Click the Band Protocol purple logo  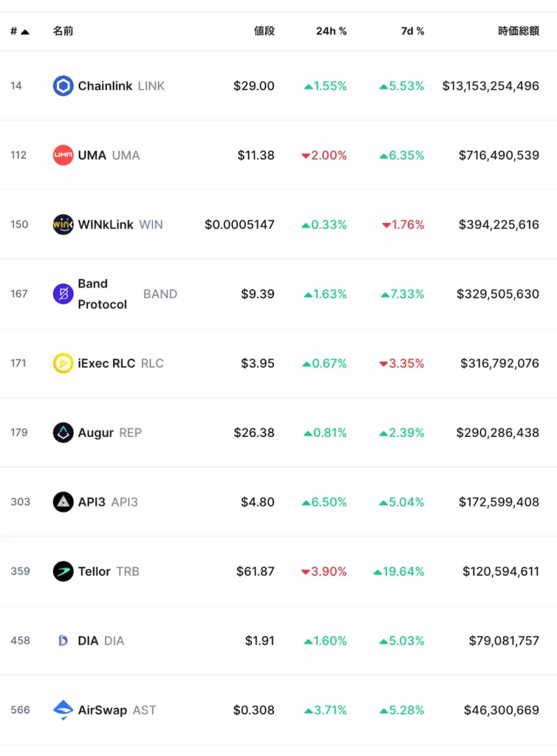(x=64, y=294)
